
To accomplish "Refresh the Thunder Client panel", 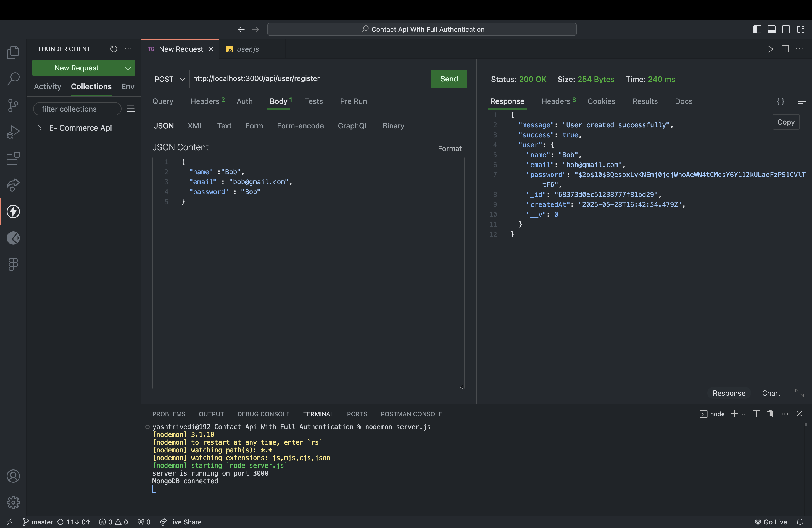I will click(x=114, y=49).
